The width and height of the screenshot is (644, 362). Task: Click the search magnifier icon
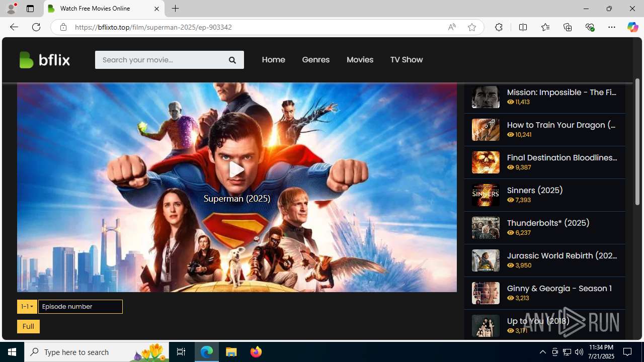point(232,60)
